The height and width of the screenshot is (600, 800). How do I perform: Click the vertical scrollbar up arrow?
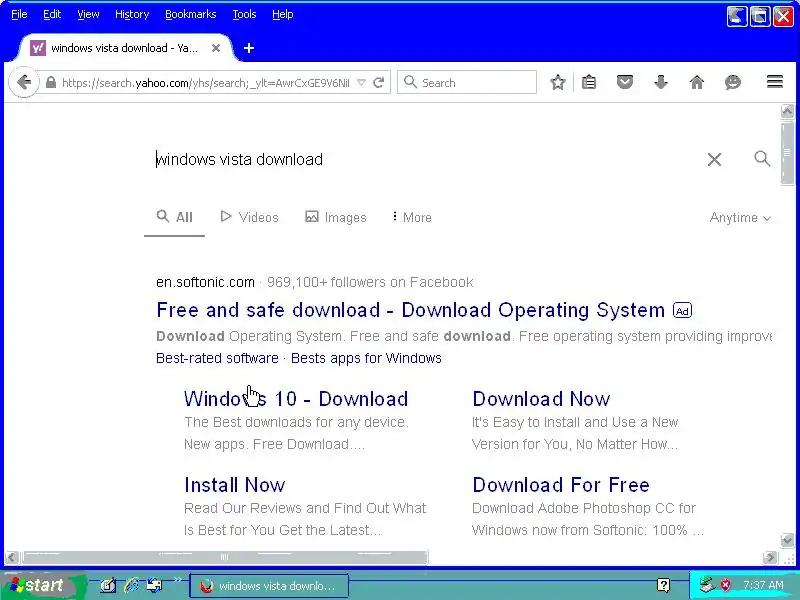point(787,111)
